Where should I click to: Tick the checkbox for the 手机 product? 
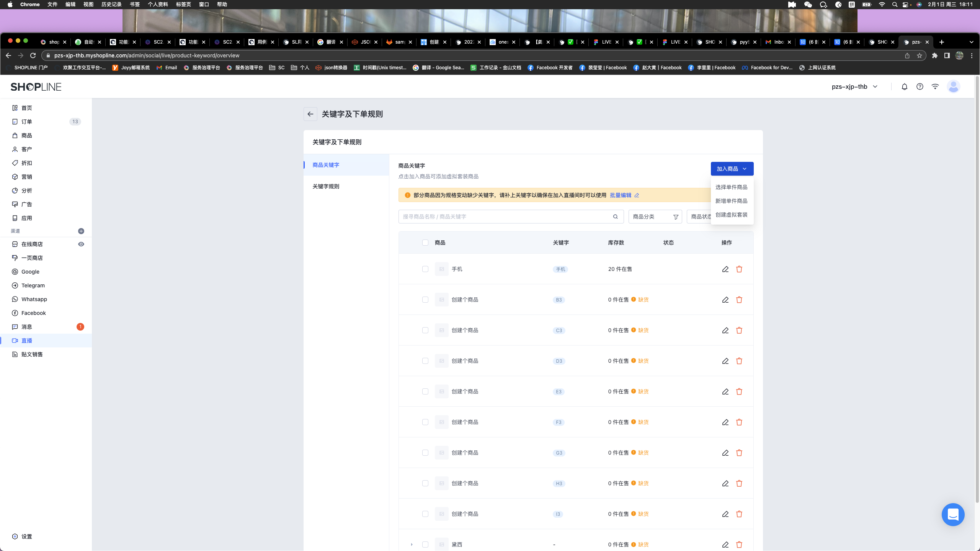425,269
